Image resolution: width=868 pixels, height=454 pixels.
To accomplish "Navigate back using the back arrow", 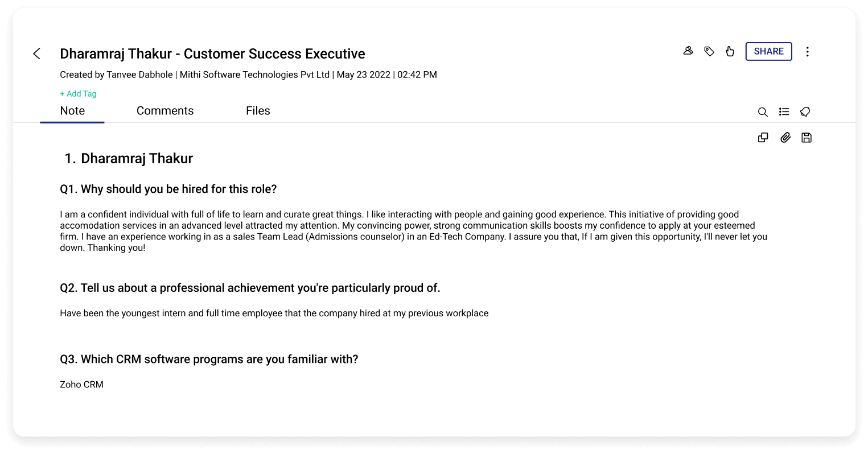I will coord(36,53).
